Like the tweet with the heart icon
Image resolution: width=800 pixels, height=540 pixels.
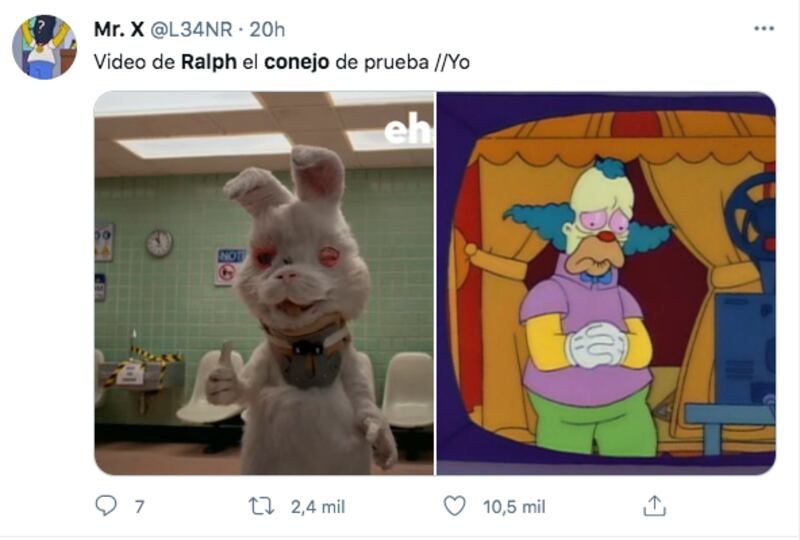454,506
